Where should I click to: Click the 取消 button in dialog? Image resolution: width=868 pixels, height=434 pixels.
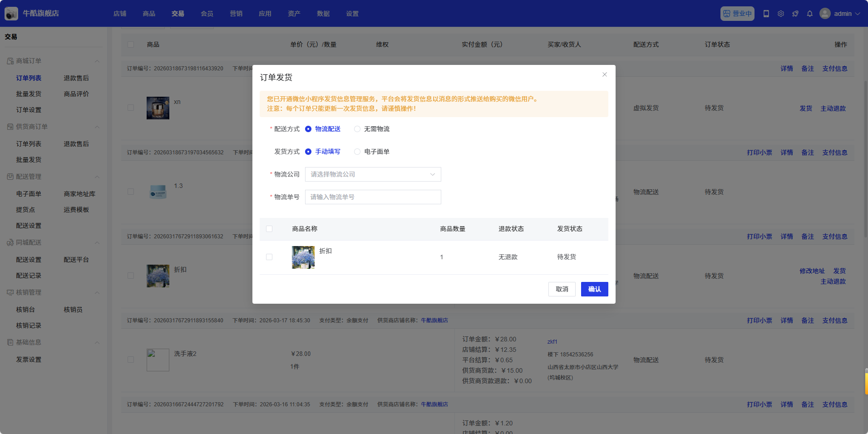point(562,289)
